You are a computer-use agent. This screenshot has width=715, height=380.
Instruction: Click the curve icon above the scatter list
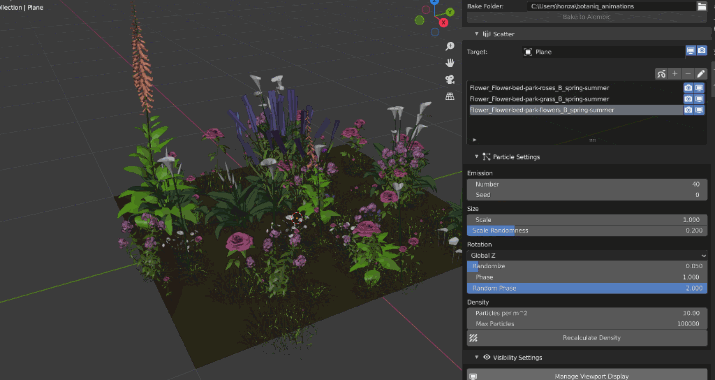pos(661,74)
